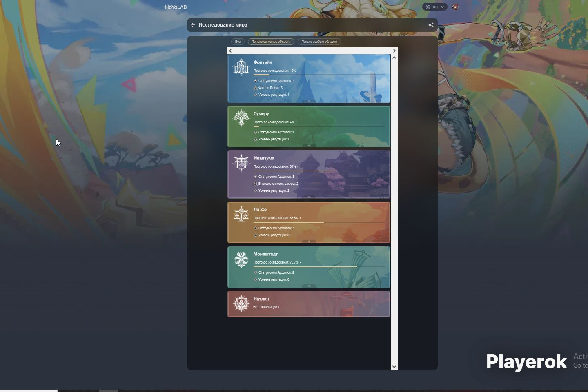Click the vertical scrollbar up arrow
Screen dimensions: 588x392
tap(394, 58)
